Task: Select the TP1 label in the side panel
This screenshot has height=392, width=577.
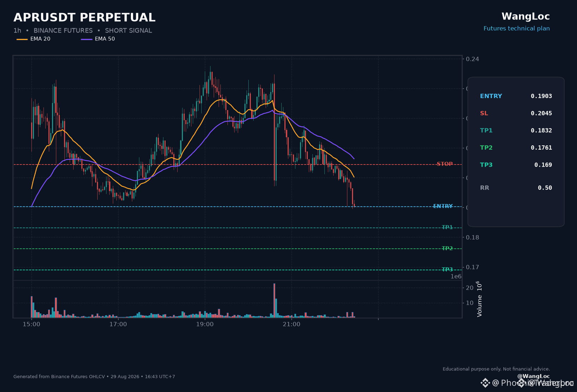Action: click(486, 131)
